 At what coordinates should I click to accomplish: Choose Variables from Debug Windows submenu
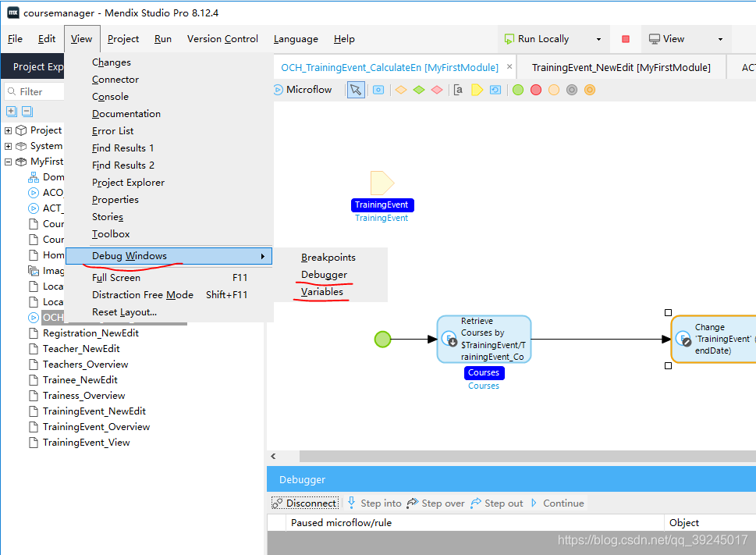point(322,292)
